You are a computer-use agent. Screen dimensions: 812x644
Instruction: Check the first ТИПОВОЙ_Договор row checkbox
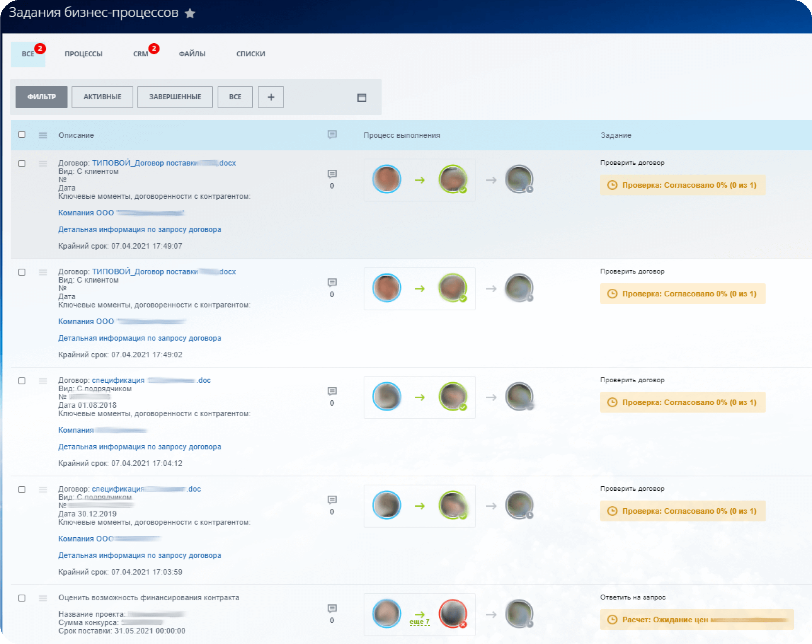pyautogui.click(x=22, y=164)
